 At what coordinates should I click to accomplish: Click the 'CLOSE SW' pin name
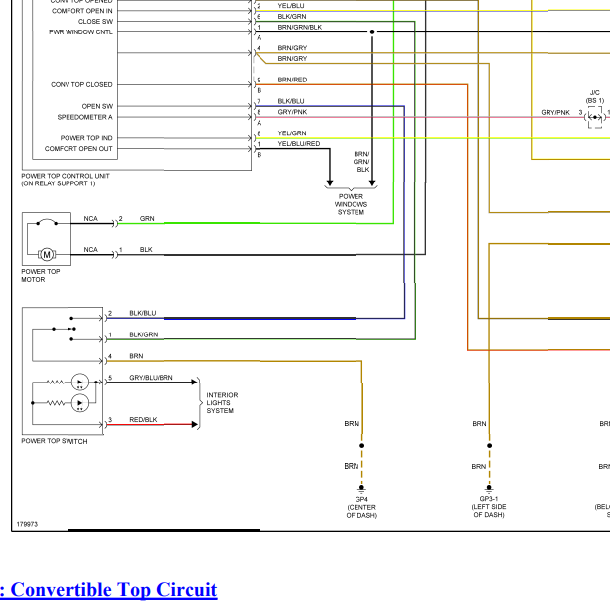95,22
